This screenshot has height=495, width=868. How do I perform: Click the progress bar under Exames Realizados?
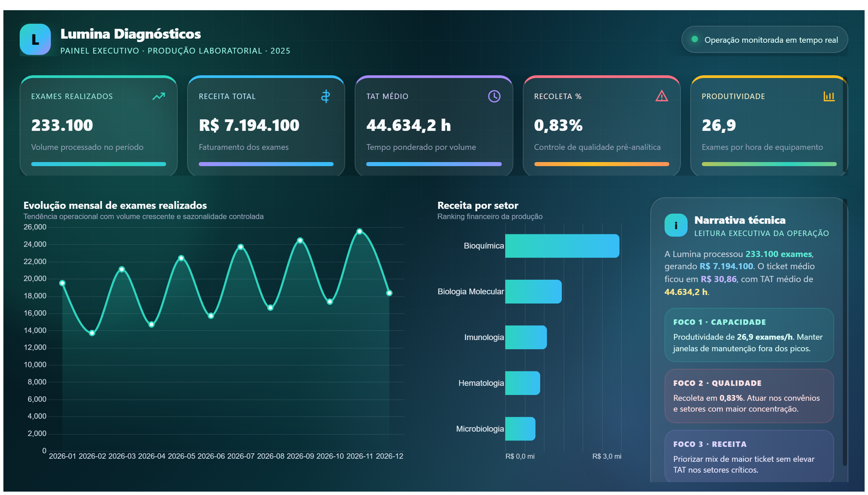(x=99, y=164)
